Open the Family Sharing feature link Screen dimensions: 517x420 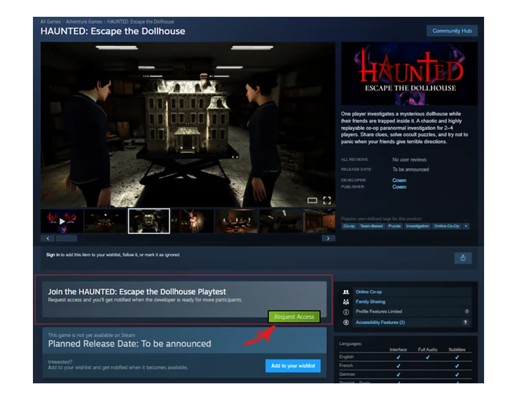[x=370, y=302]
